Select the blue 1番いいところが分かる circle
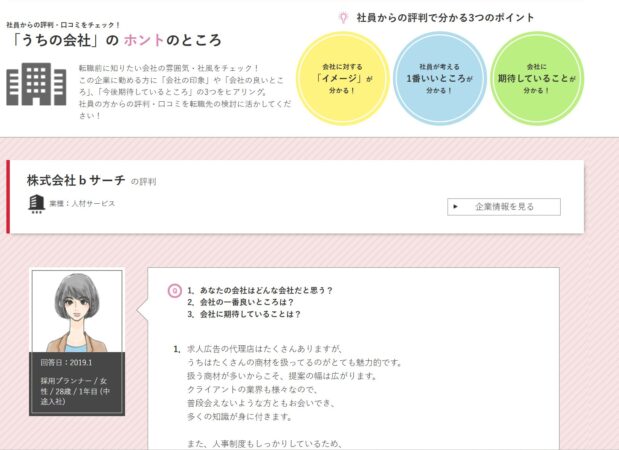619x450 pixels. point(439,79)
